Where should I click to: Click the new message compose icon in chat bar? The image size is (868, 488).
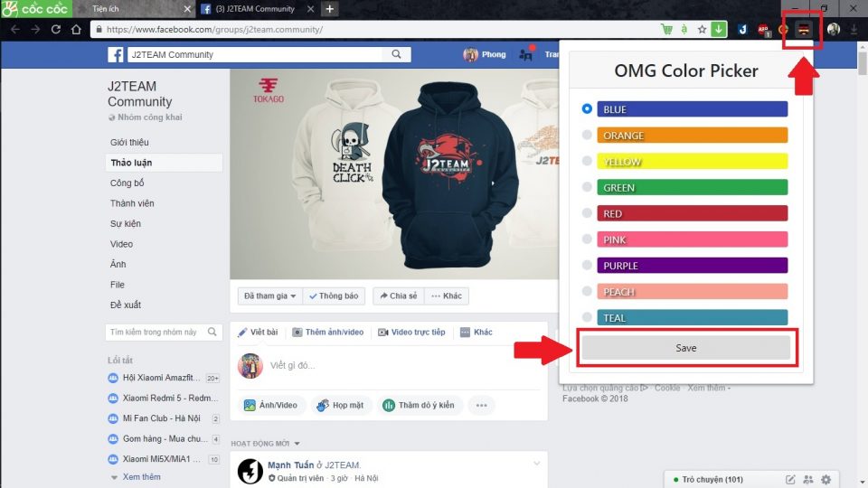790,480
